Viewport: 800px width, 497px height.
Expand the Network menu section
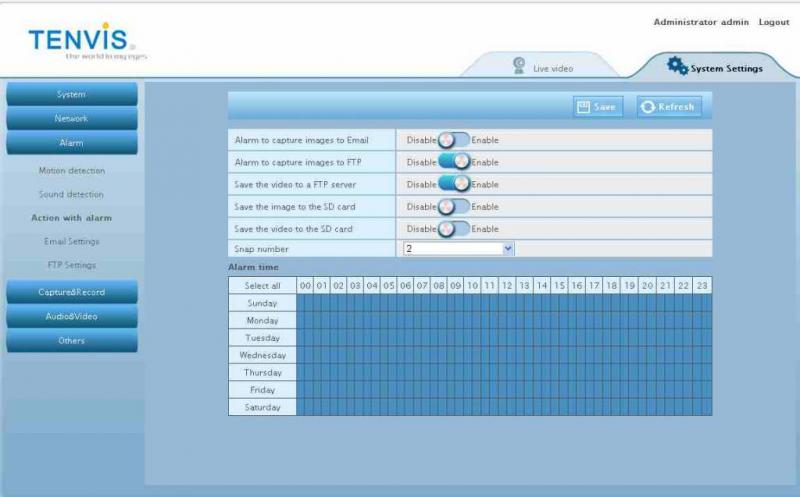pos(72,119)
